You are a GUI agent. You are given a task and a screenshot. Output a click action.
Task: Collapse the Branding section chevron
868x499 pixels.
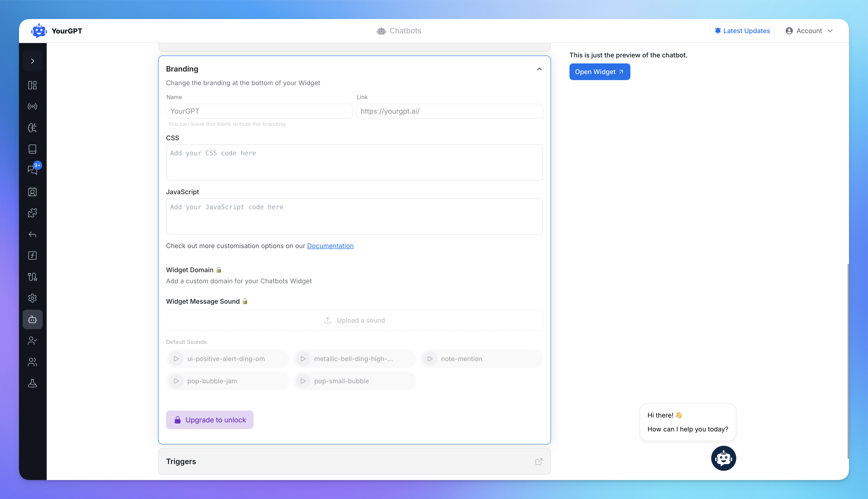coord(539,69)
